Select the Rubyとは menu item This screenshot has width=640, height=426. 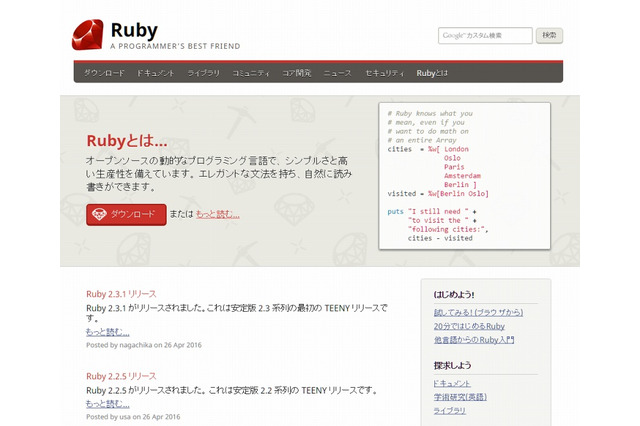pos(432,73)
